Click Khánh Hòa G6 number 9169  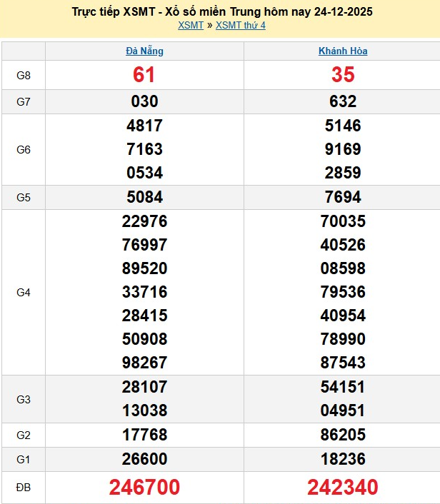click(x=343, y=149)
